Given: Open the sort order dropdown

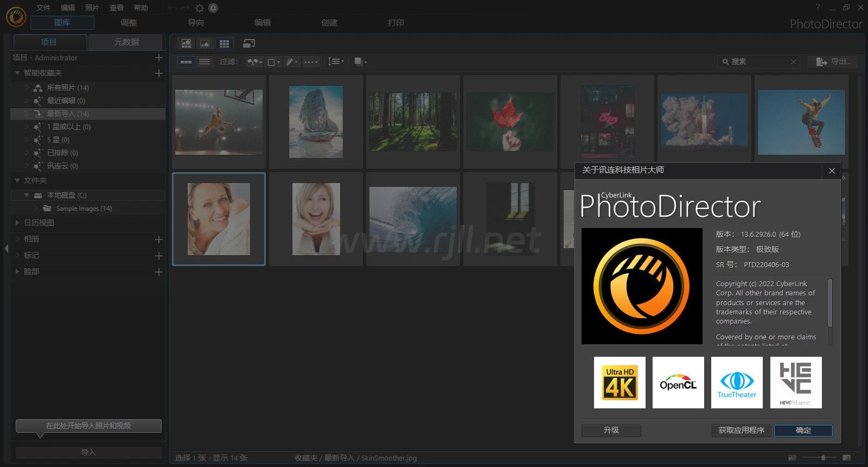Looking at the screenshot, I should tap(336, 62).
